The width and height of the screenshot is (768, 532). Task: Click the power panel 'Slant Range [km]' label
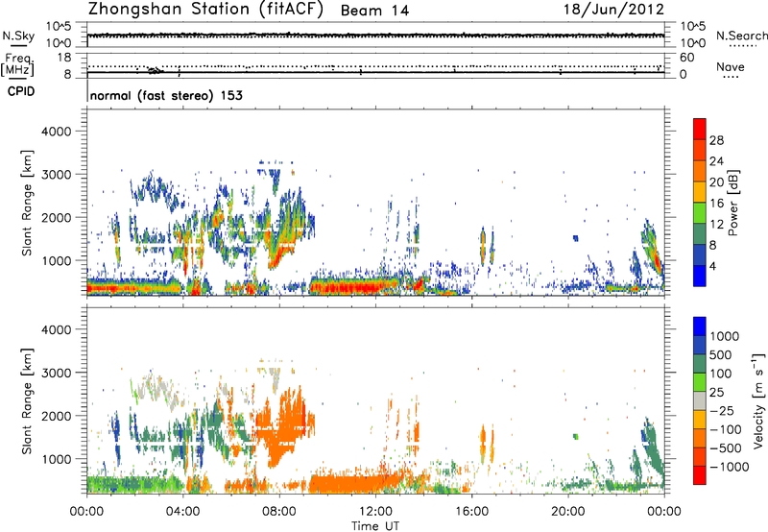click(x=27, y=203)
